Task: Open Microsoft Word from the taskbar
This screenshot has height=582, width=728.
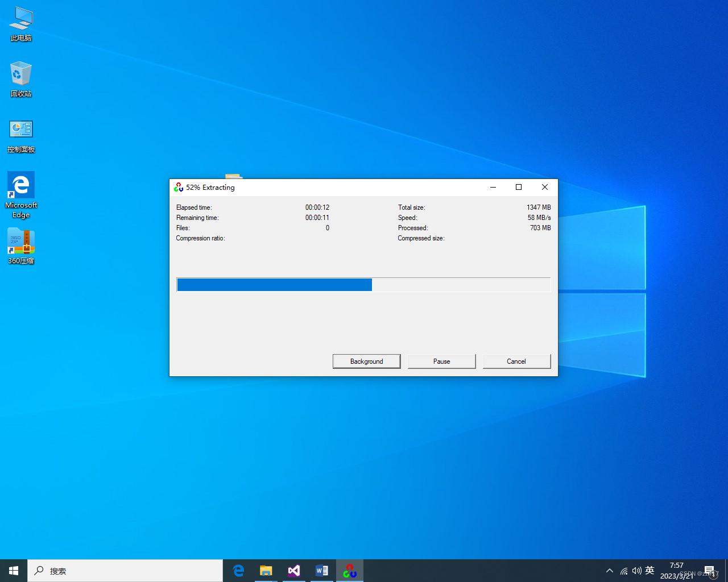Action: point(321,570)
